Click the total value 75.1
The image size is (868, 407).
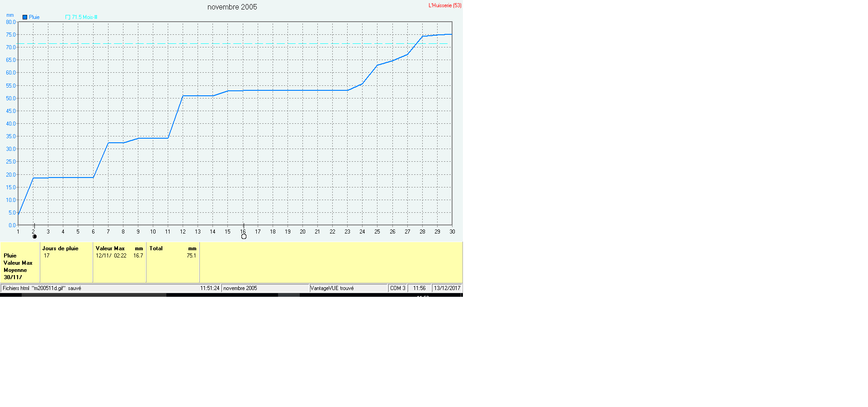pos(191,256)
